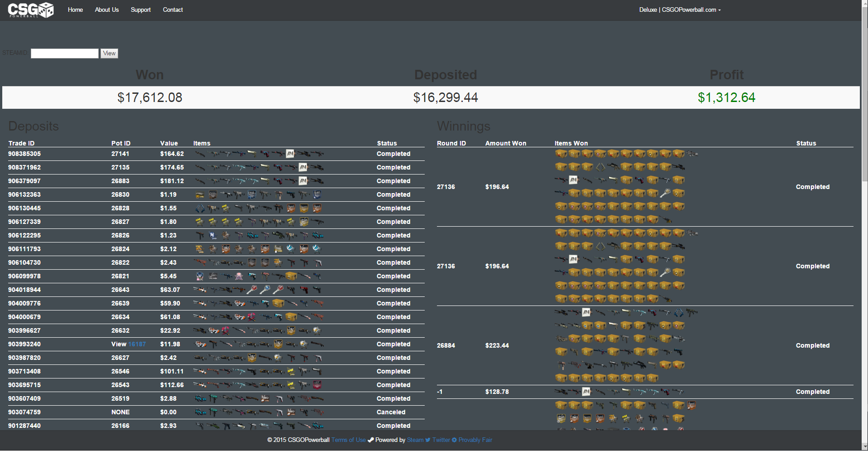Click the red pistol icon in trade 904018944
Viewport: 868px width, 451px height.
pyautogui.click(x=304, y=290)
